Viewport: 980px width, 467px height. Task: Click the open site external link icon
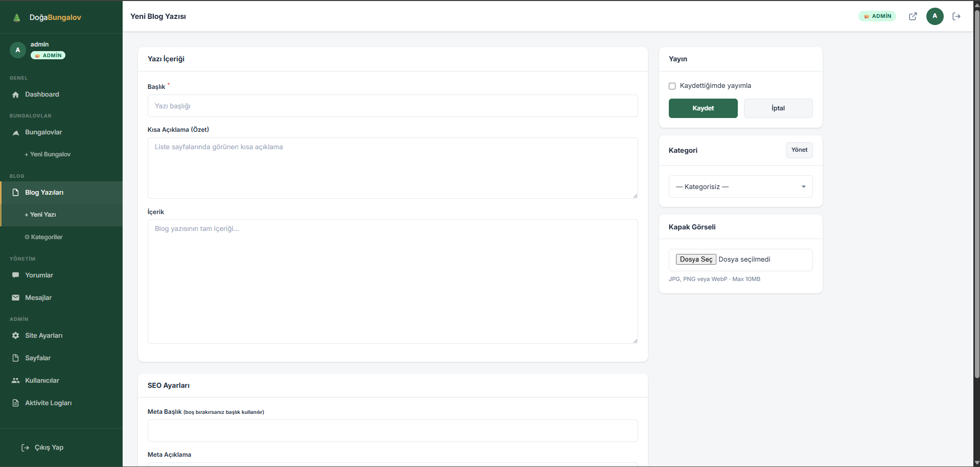click(x=913, y=16)
